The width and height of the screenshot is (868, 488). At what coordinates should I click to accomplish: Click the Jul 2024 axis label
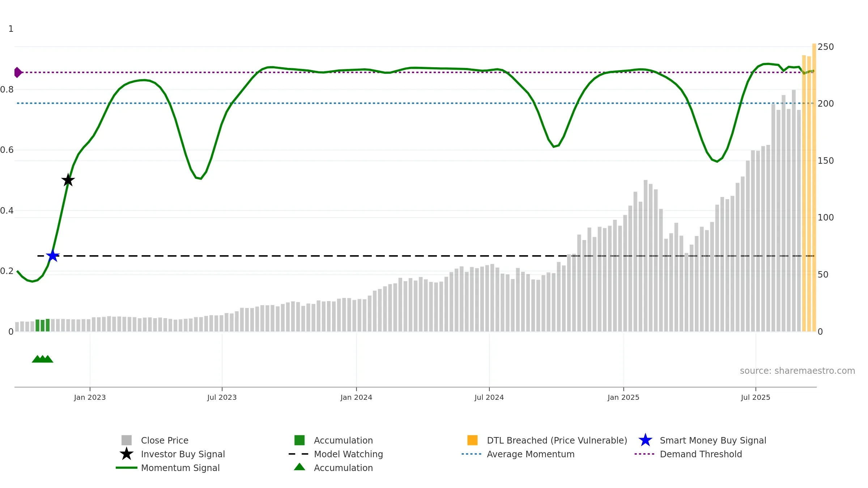pyautogui.click(x=489, y=397)
